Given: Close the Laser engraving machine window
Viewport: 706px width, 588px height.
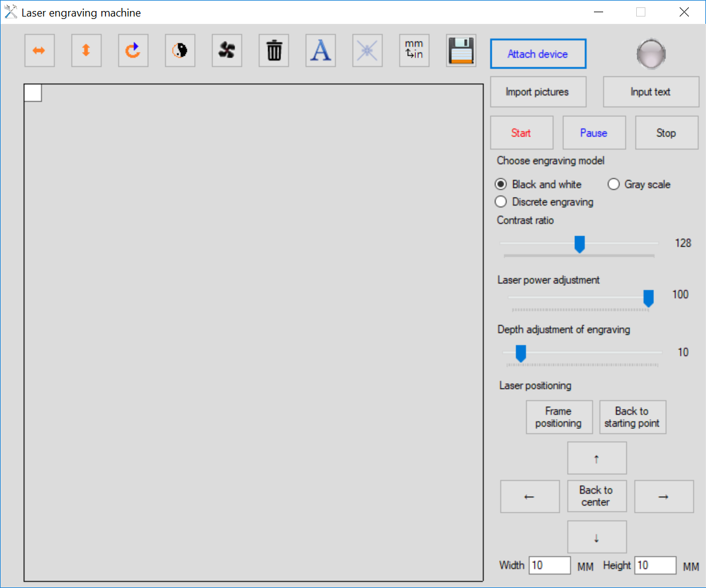Looking at the screenshot, I should tap(684, 12).
